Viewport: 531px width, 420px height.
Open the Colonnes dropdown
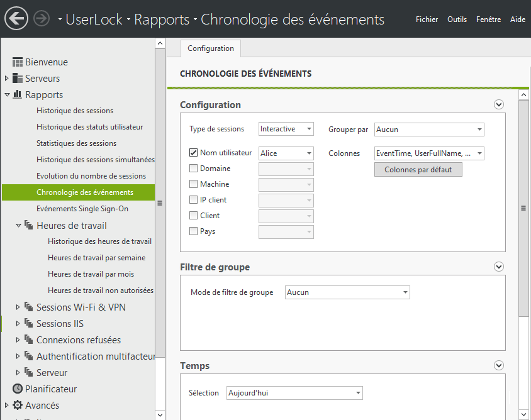point(429,153)
